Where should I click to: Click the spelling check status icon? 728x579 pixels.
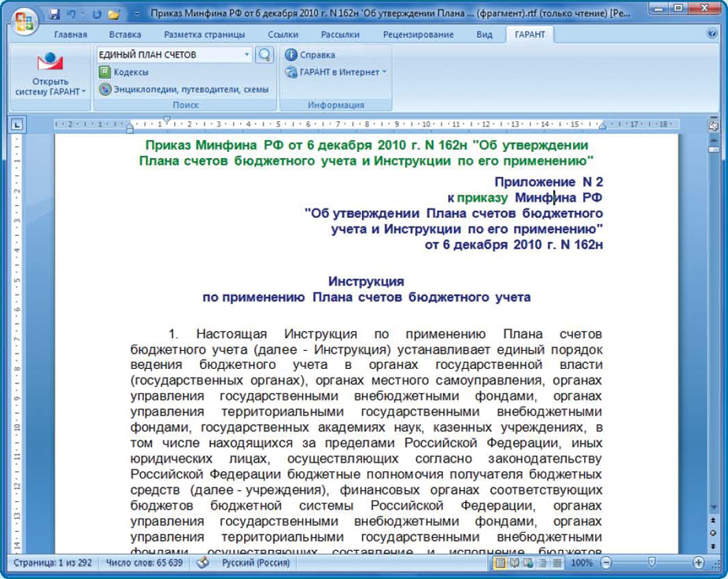point(202,563)
